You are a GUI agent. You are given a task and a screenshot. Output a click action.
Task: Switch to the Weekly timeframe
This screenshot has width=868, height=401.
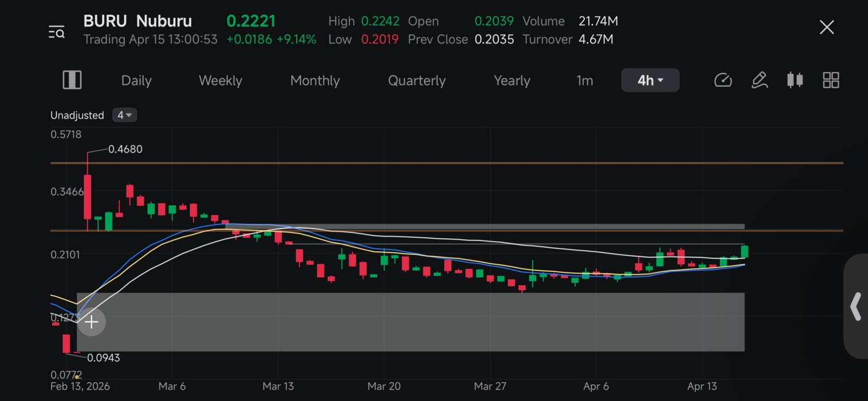coord(220,80)
